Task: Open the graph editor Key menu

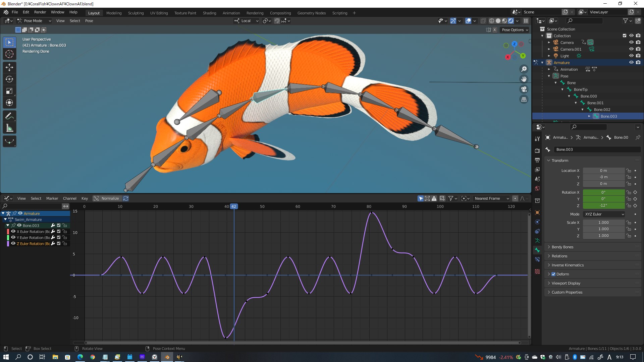Action: [x=85, y=198]
